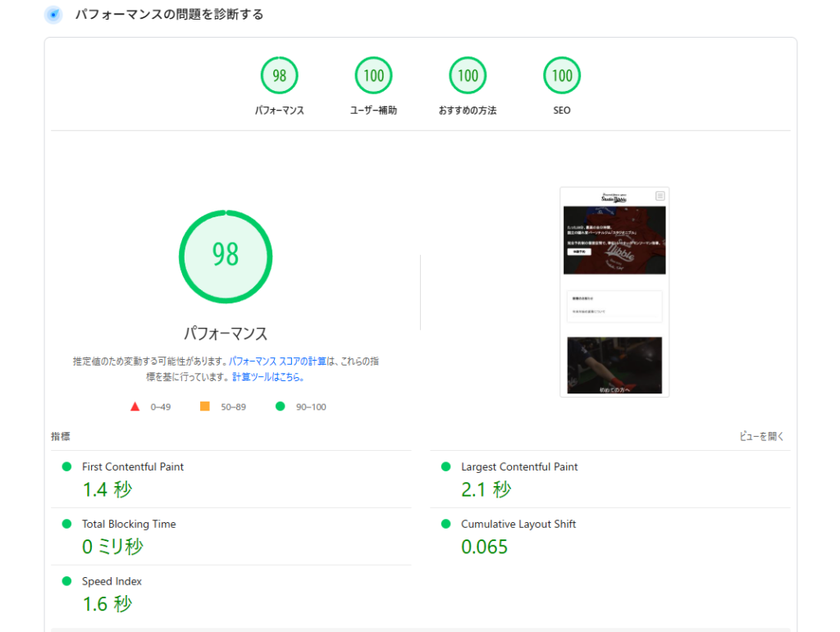
Task: Click the green circle 90–100 legend icon
Action: click(280, 407)
